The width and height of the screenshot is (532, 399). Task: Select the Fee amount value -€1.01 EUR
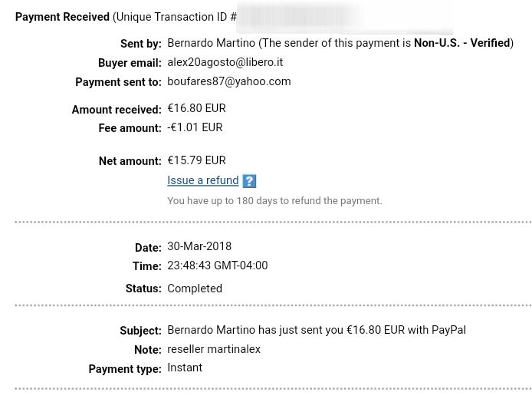click(195, 127)
